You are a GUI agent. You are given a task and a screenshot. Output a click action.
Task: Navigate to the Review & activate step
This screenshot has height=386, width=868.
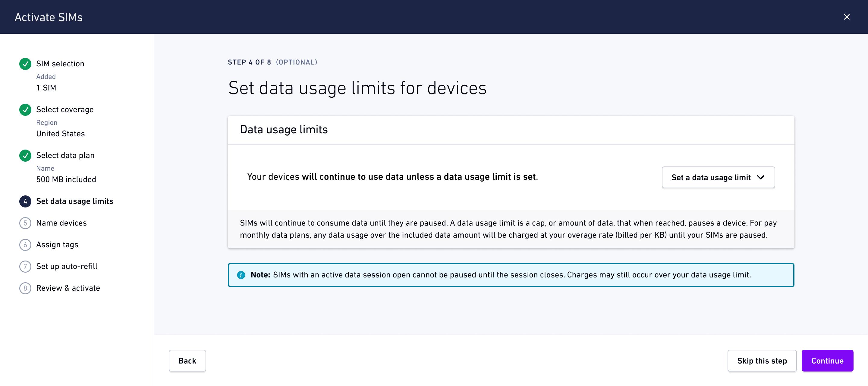pos(68,288)
